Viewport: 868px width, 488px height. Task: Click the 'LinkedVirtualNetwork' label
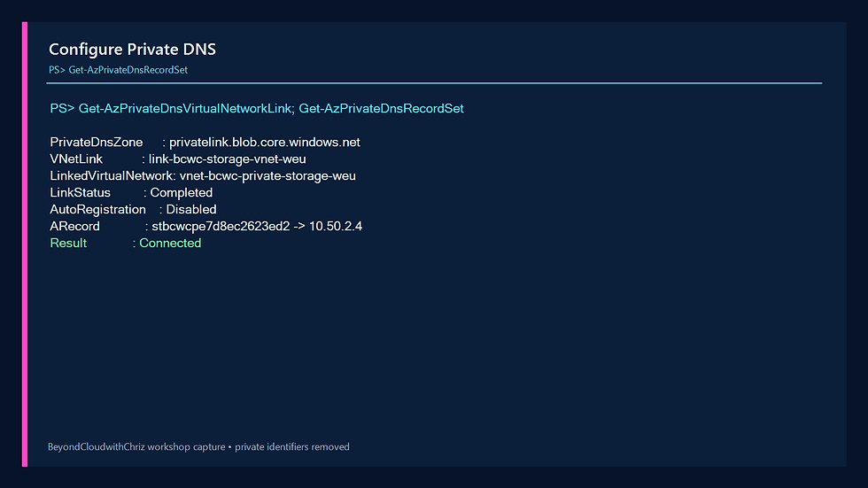(x=112, y=176)
